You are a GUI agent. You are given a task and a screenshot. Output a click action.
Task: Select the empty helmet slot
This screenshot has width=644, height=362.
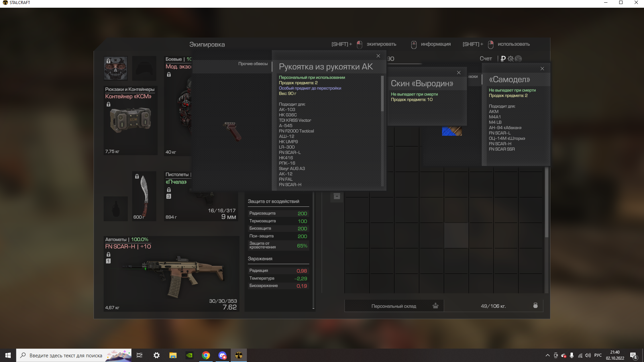(144, 68)
